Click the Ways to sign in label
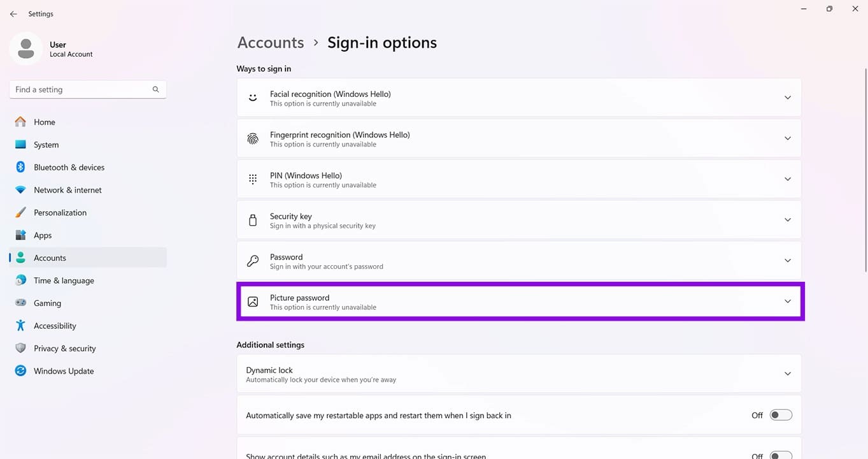The height and width of the screenshot is (459, 868). [x=264, y=69]
